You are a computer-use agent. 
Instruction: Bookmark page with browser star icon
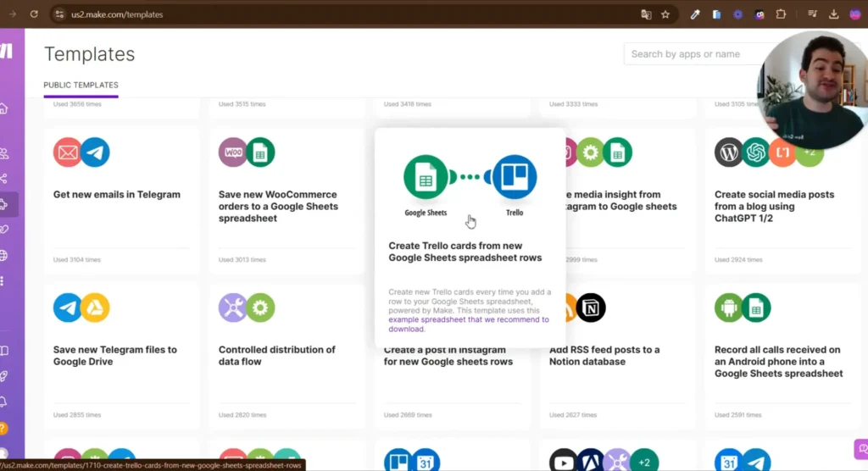(665, 14)
